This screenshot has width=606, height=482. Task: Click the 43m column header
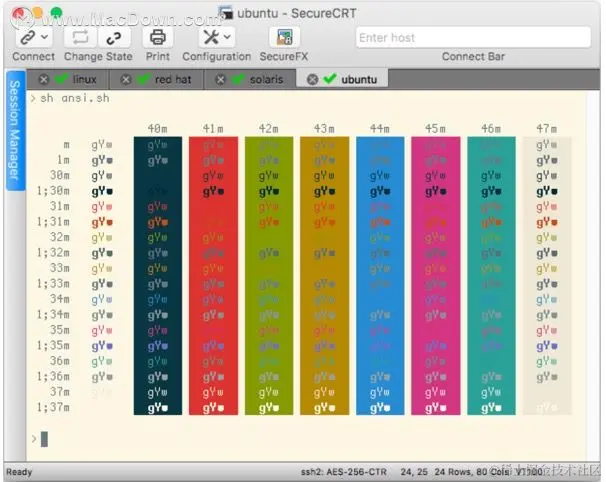324,129
